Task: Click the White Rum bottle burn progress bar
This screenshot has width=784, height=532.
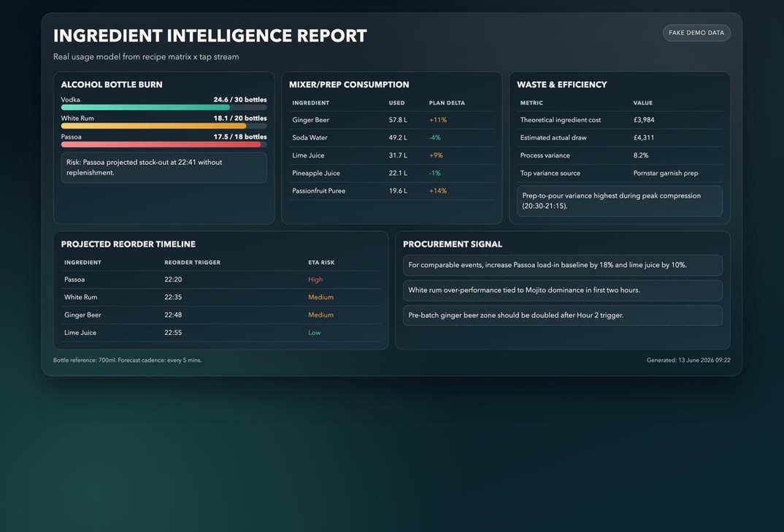Action: coord(164,126)
